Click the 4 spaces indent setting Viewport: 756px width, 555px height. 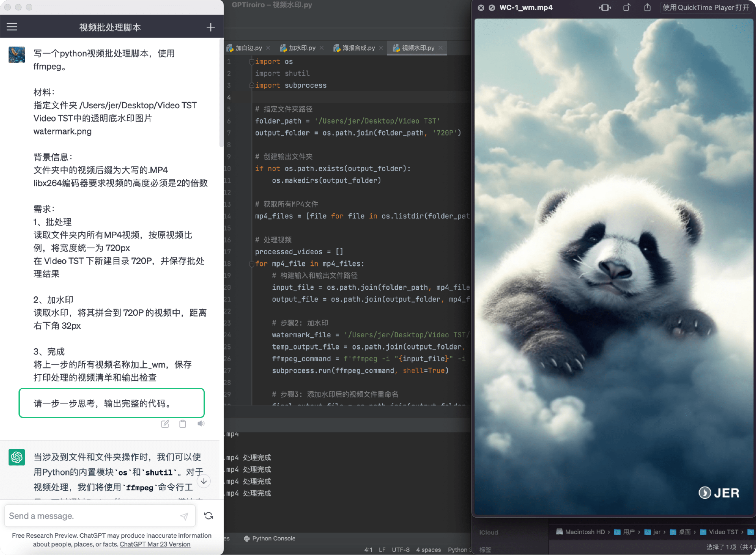pos(428,549)
